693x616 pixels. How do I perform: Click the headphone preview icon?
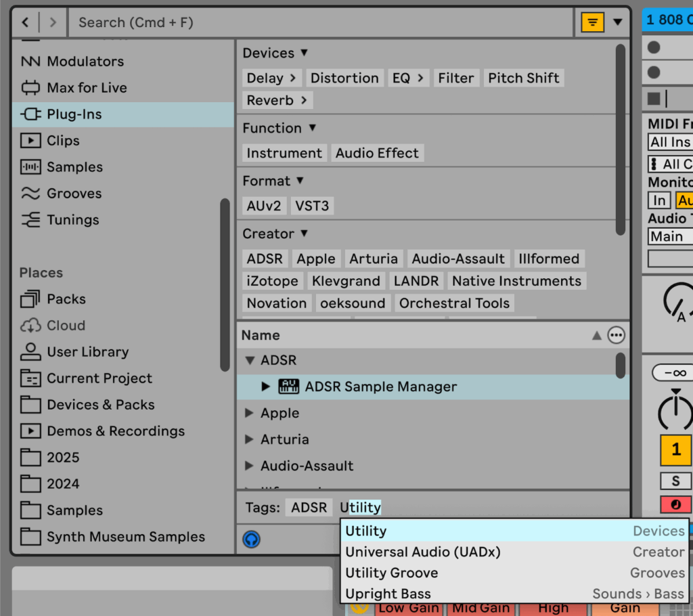point(251,540)
